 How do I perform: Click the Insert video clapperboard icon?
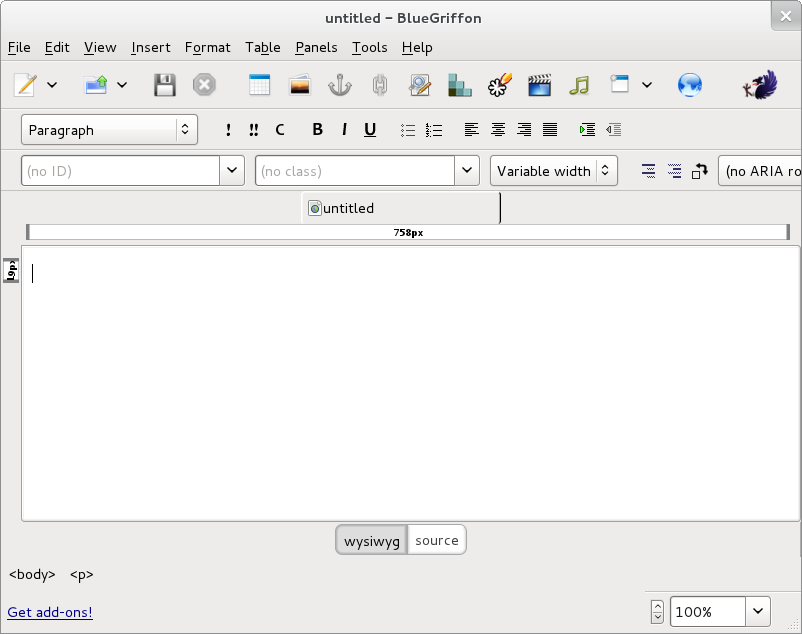540,85
